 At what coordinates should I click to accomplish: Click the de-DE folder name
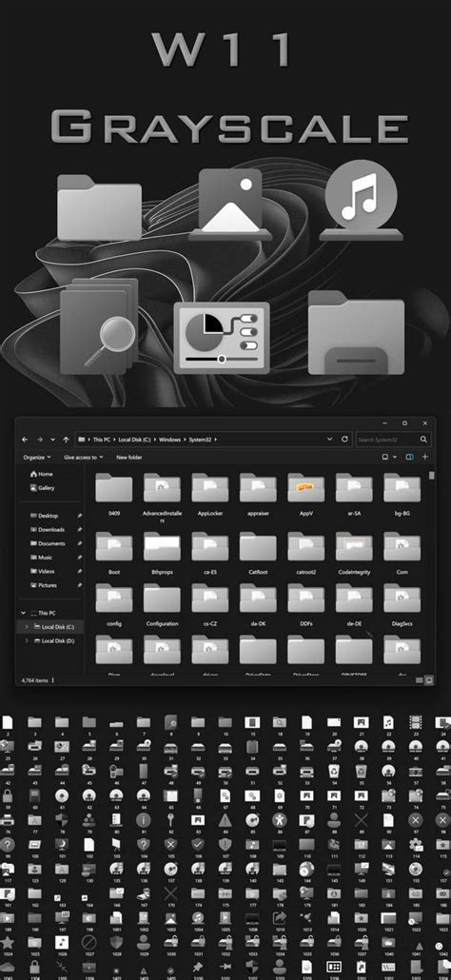point(354,624)
